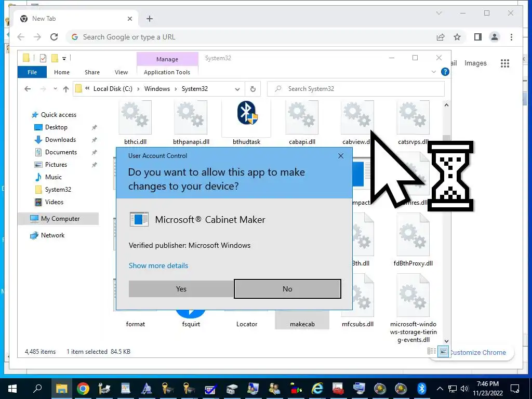Open Pictures in navigation pane

pyautogui.click(x=56, y=165)
